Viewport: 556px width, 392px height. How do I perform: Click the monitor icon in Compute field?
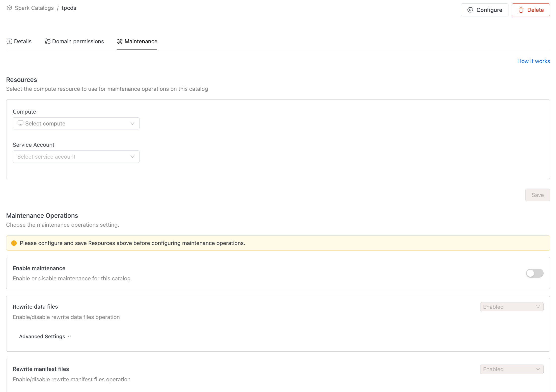(x=20, y=123)
